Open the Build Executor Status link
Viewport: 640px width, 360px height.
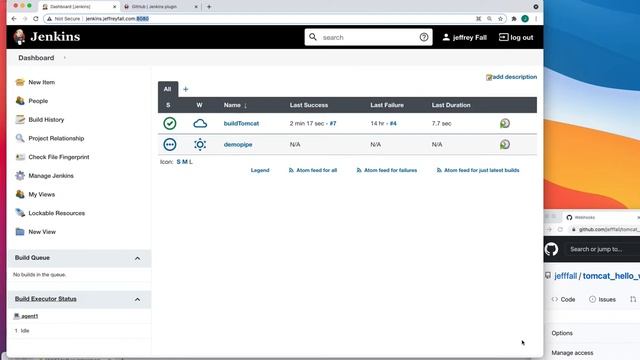(x=46, y=299)
